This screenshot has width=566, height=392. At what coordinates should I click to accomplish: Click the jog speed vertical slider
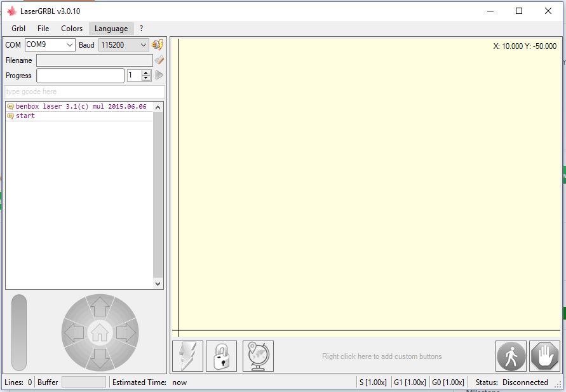pos(19,332)
